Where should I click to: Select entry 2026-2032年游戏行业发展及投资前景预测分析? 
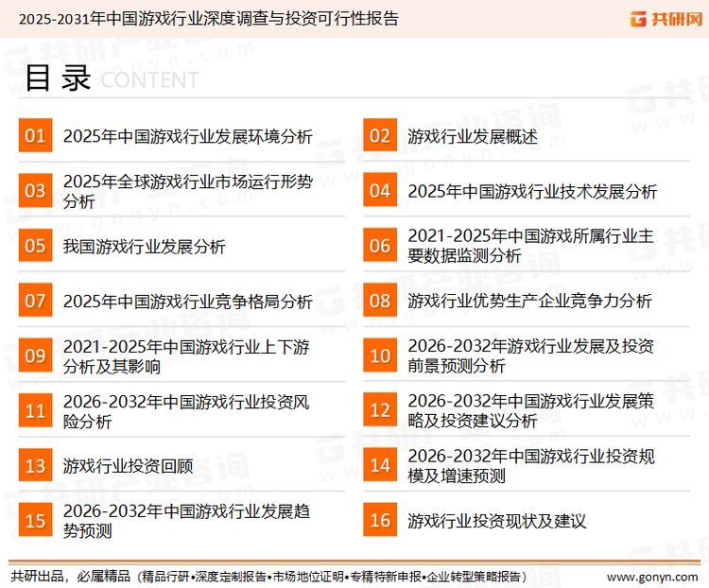[x=531, y=355]
